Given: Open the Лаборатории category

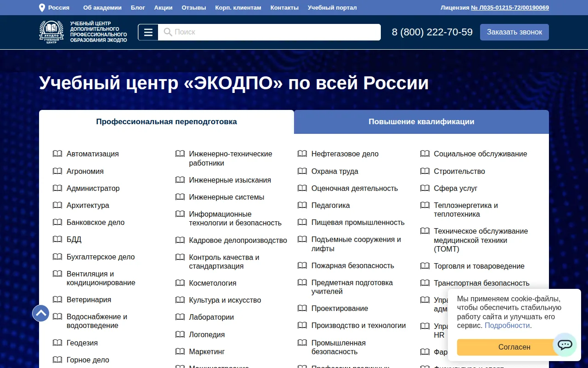Looking at the screenshot, I should pyautogui.click(x=211, y=317).
